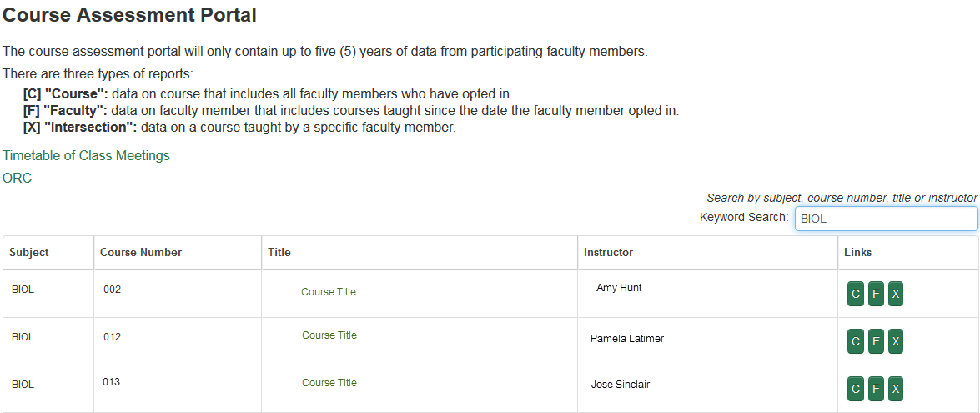Sort by Course Number column header
This screenshot has width=980, height=413.
[141, 252]
